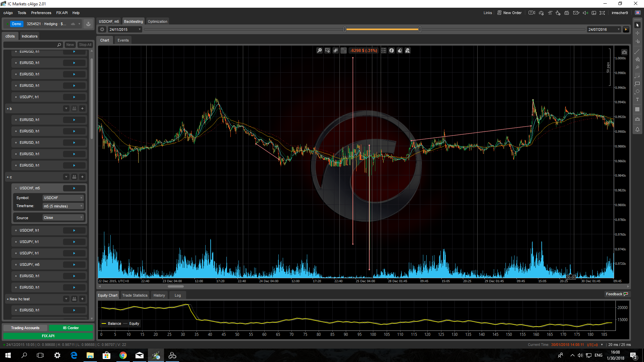This screenshot has width=644, height=362.
Task: Select the cursor pointer tool
Action: point(637,25)
